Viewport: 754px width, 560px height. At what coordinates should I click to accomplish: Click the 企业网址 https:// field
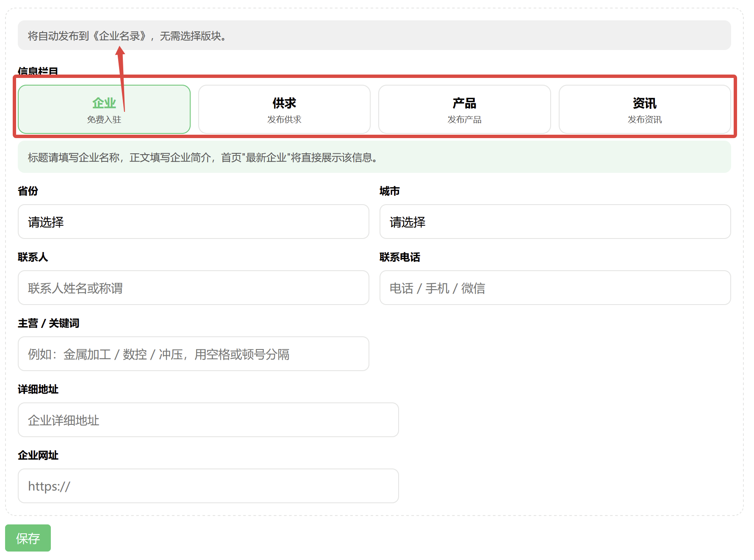[208, 486]
